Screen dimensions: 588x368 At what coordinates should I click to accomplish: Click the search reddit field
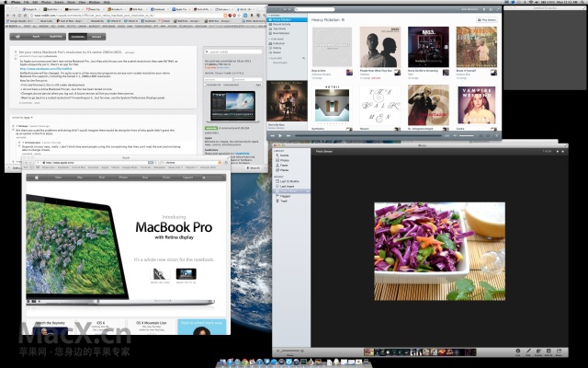click(233, 52)
